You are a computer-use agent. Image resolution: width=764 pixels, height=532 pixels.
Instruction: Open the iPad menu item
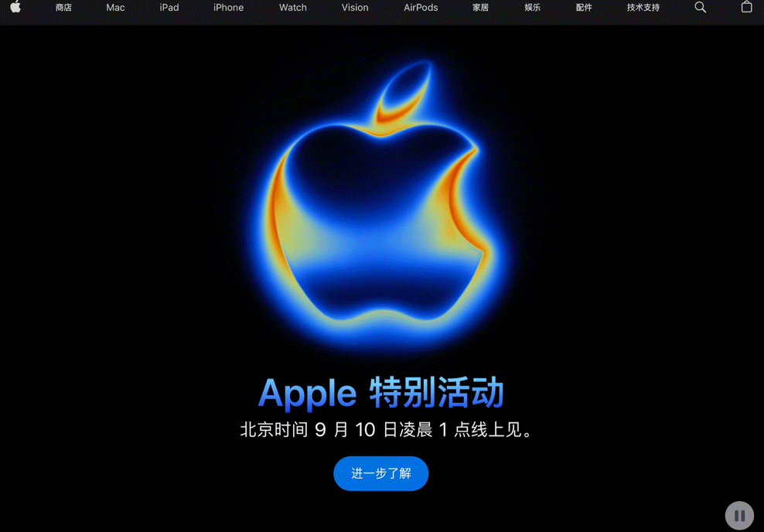click(169, 8)
